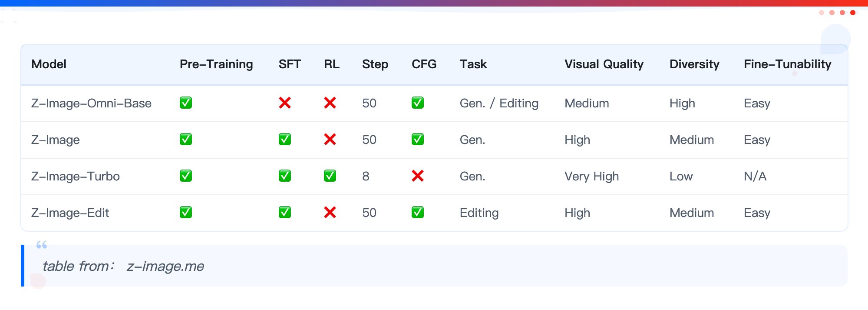The width and height of the screenshot is (868, 310).
Task: Click Visual Quality 'Medium' for Z-Image-Omni-Base
Action: click(587, 103)
